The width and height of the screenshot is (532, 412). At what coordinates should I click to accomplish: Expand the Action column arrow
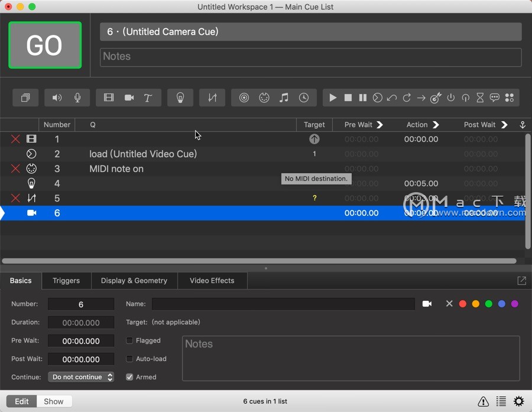(x=436, y=125)
